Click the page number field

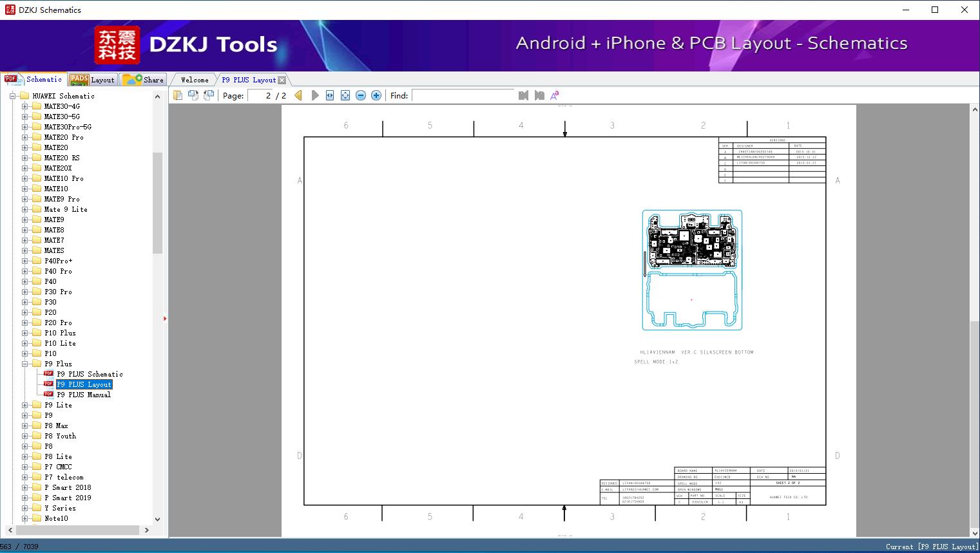[x=260, y=95]
